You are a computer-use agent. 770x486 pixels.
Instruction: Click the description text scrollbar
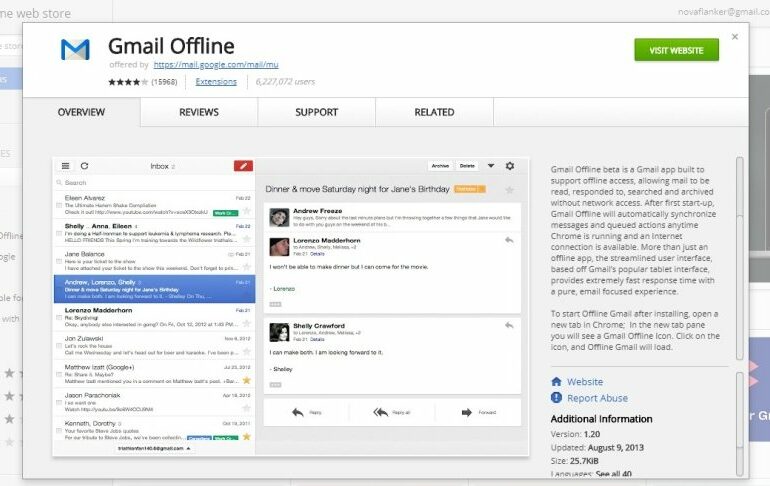coord(740,259)
